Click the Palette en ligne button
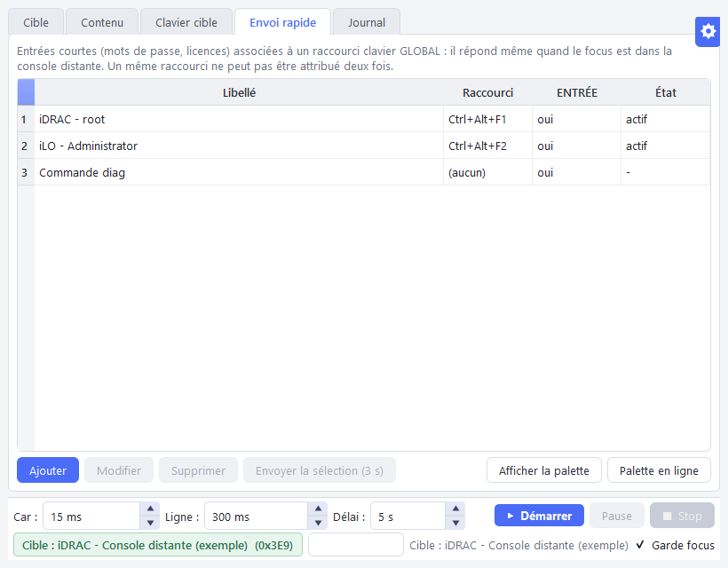 point(659,470)
